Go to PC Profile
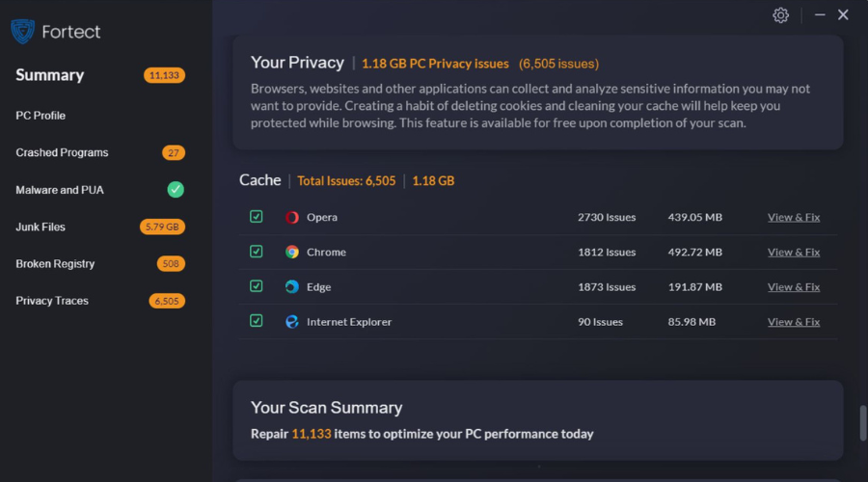The image size is (868, 482). coord(41,116)
